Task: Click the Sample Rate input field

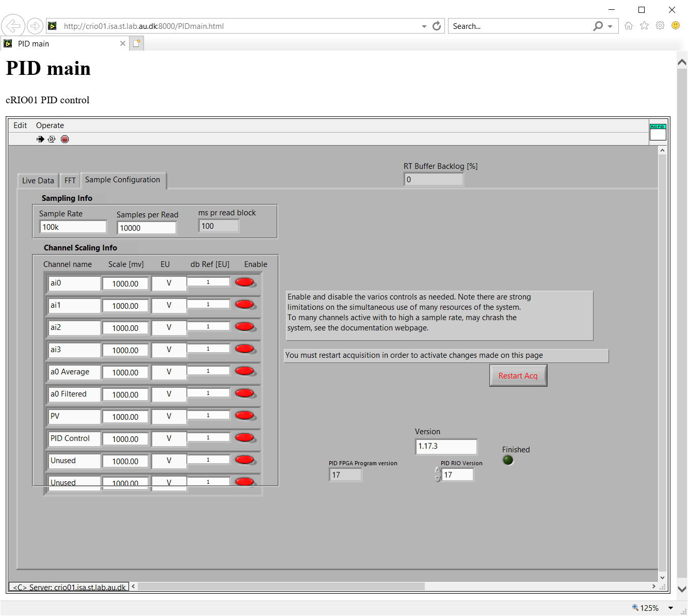Action: click(73, 227)
